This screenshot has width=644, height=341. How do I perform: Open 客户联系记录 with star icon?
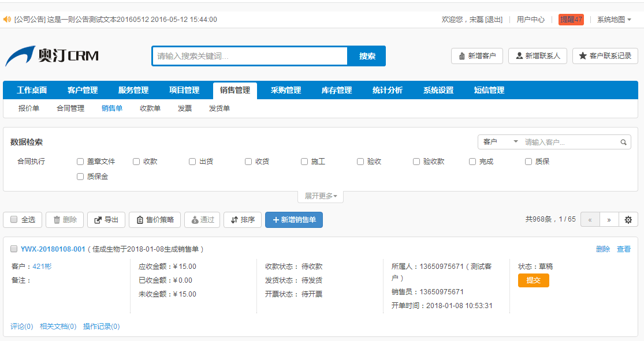pyautogui.click(x=605, y=56)
